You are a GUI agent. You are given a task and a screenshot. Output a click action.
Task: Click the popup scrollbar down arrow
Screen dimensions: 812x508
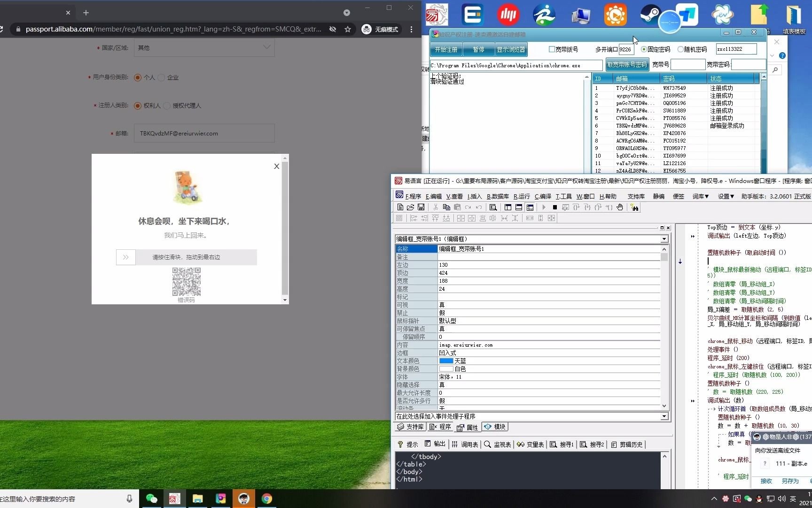click(285, 300)
